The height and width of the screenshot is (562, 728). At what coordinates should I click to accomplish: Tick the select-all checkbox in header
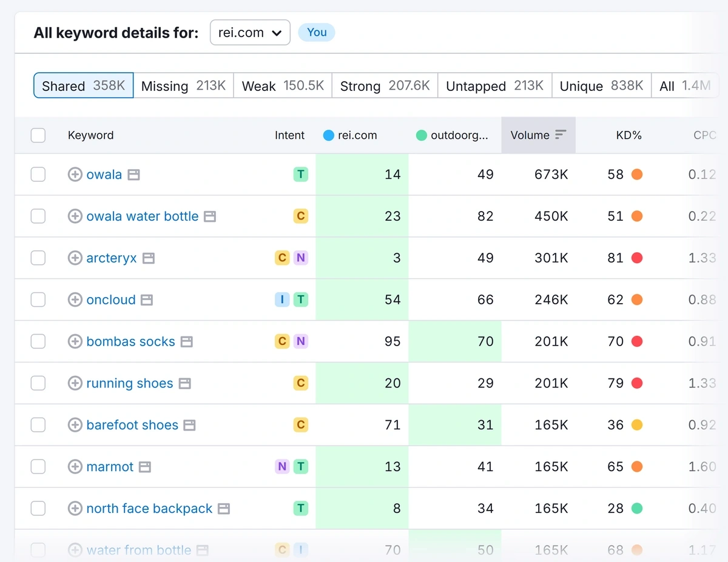click(38, 135)
